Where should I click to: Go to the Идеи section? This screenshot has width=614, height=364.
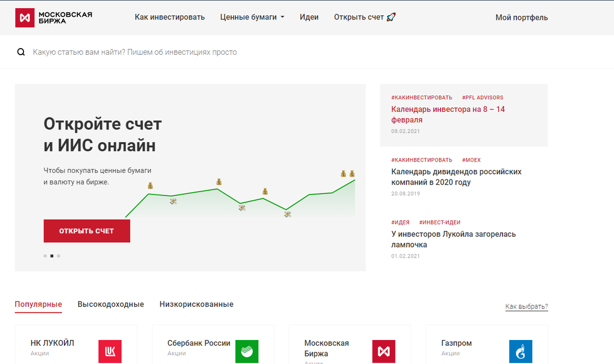tap(309, 17)
